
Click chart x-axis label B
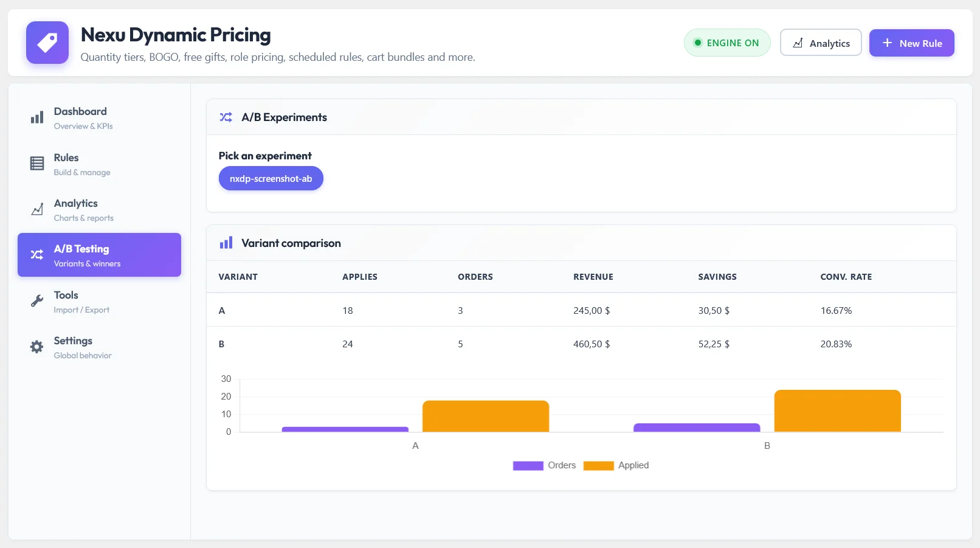pyautogui.click(x=767, y=446)
